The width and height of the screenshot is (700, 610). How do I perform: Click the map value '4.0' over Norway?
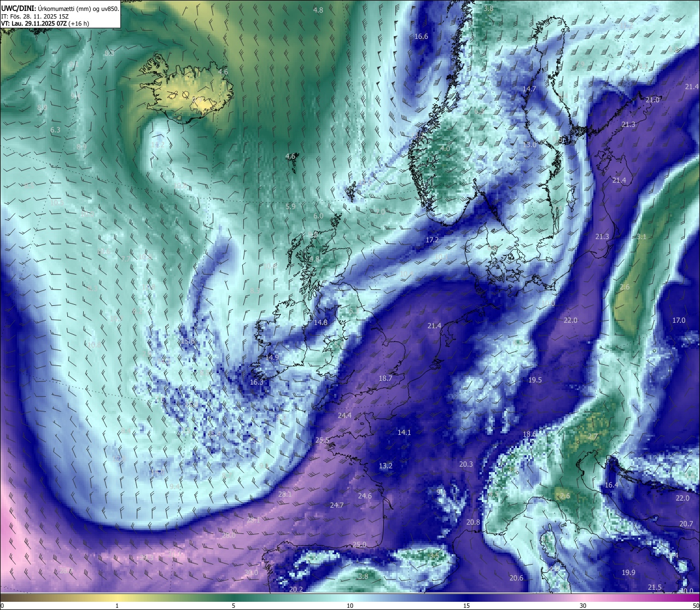tap(445, 149)
